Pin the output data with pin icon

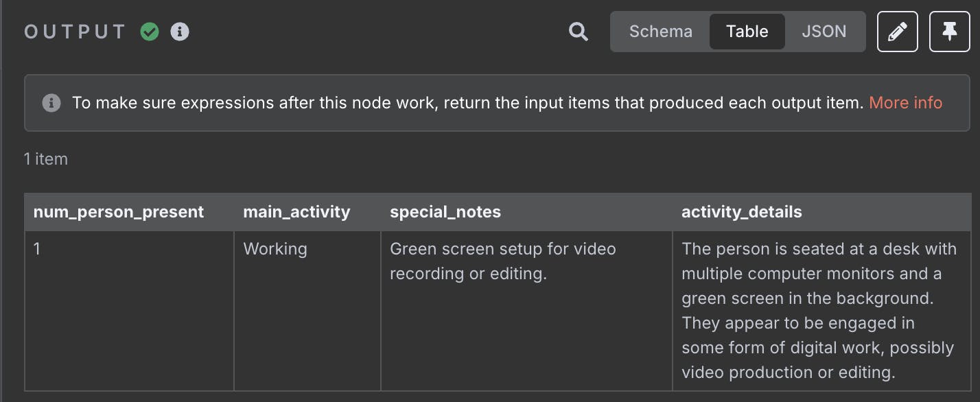tap(950, 32)
